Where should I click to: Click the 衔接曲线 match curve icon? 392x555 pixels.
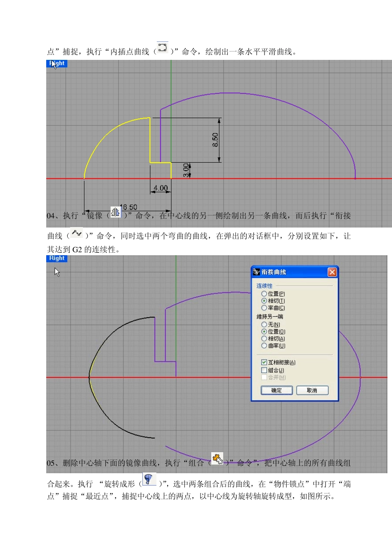[x=76, y=233]
